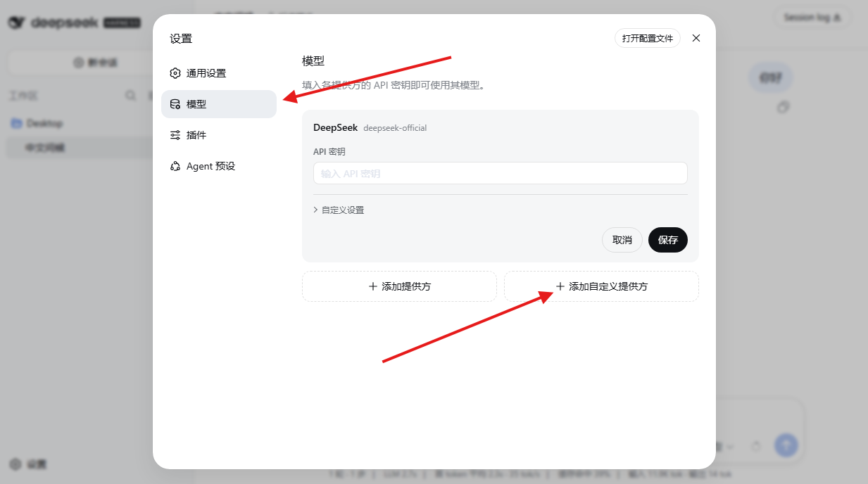Click the plus icon in 添加提供方

tap(373, 286)
